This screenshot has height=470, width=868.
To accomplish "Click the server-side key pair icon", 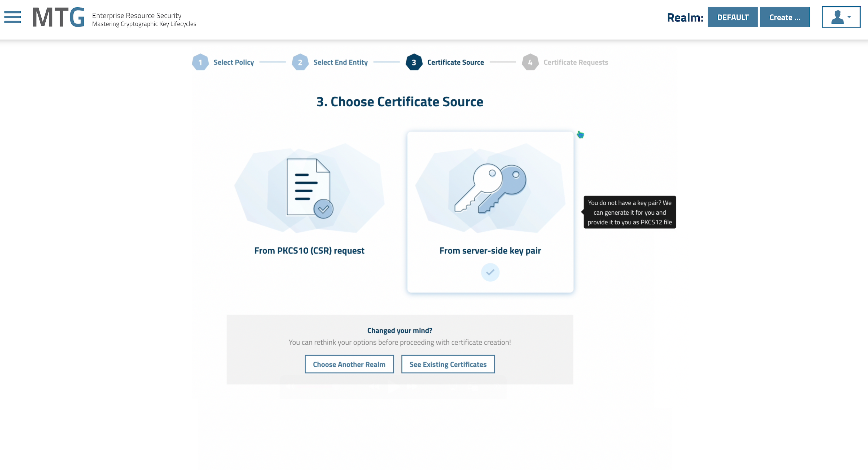I will click(490, 188).
